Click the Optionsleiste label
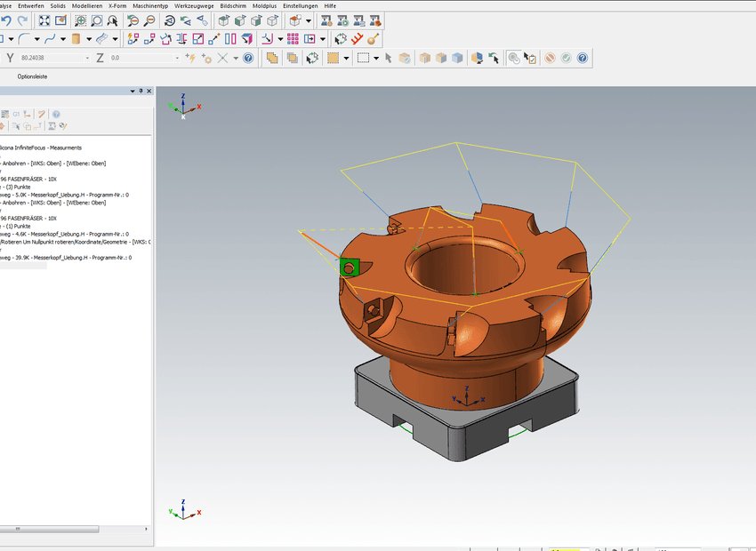 pos(32,76)
